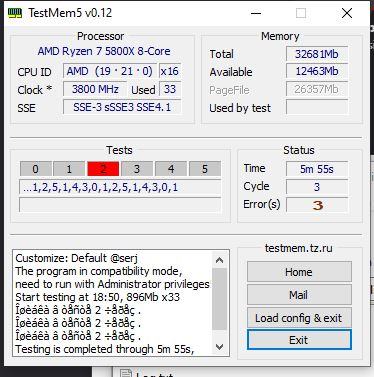374x377 pixels.
Task: Click 'Testing is completed' log line
Action: tap(105, 349)
